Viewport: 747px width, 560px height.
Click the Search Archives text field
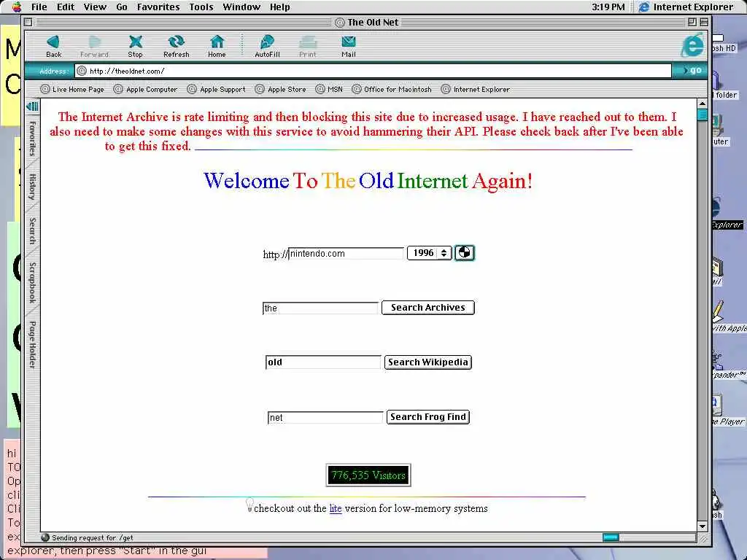[320, 308]
